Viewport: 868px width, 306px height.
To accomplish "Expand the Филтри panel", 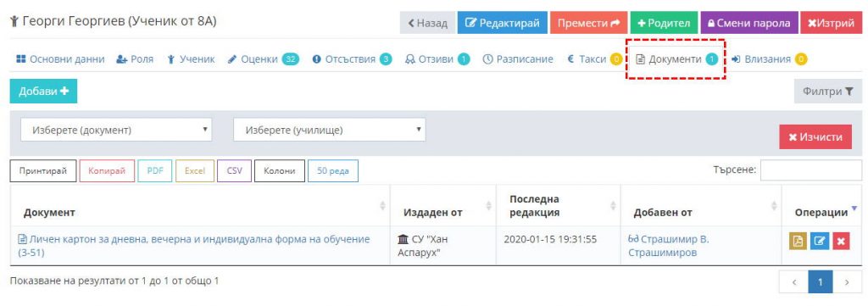I will point(828,92).
